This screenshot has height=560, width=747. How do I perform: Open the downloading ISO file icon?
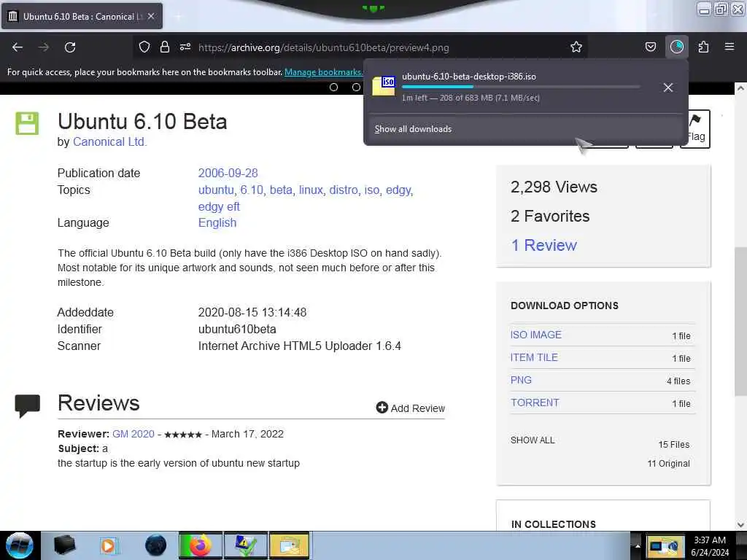pyautogui.click(x=384, y=86)
